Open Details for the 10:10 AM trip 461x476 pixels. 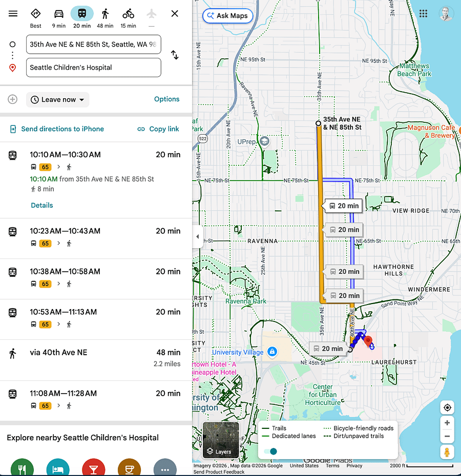[42, 205]
